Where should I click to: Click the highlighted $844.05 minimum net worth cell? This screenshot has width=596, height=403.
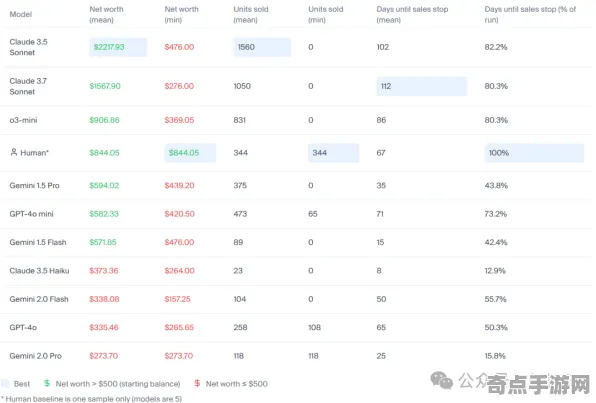190,153
